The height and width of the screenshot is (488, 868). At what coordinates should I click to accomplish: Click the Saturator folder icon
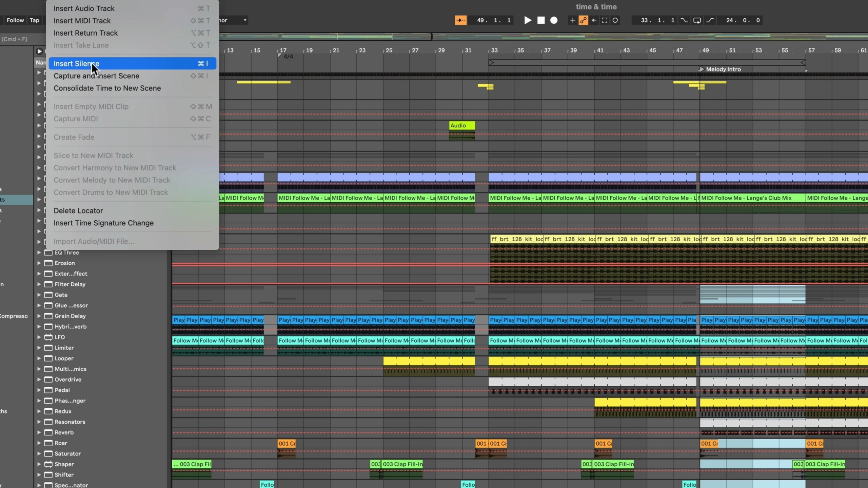48,453
